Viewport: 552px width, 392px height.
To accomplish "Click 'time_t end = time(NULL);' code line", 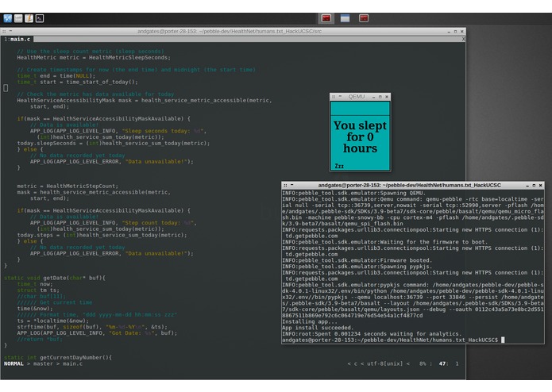I will [56, 76].
